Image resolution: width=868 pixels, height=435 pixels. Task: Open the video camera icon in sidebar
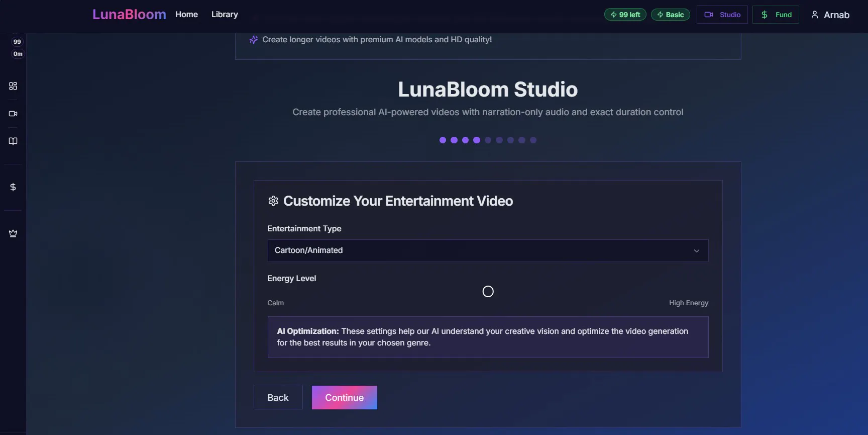[13, 114]
